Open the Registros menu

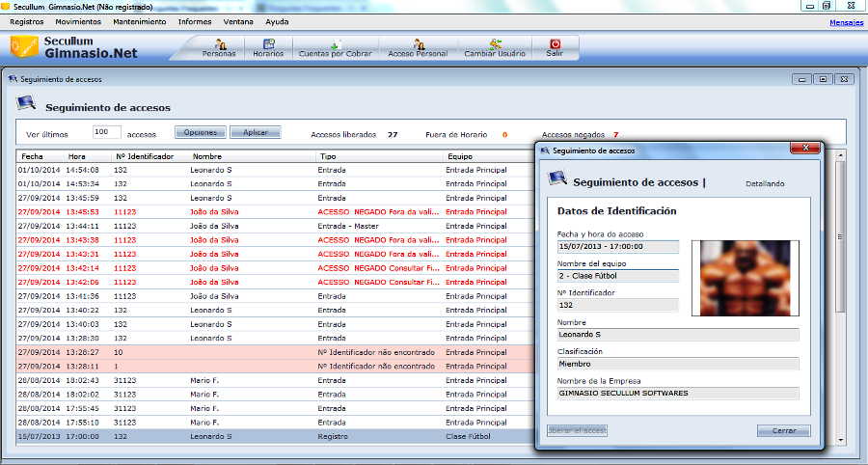[26, 21]
